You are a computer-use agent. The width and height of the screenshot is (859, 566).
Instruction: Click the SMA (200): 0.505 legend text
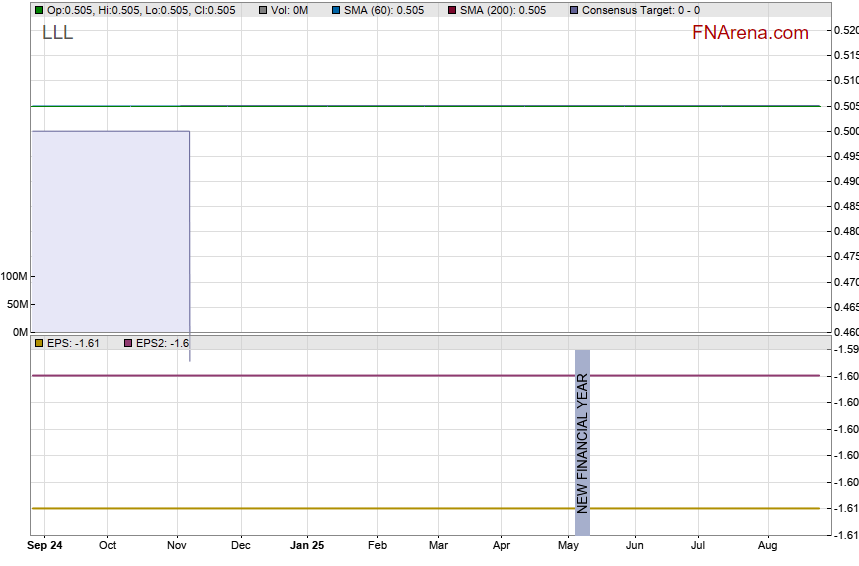[503, 10]
